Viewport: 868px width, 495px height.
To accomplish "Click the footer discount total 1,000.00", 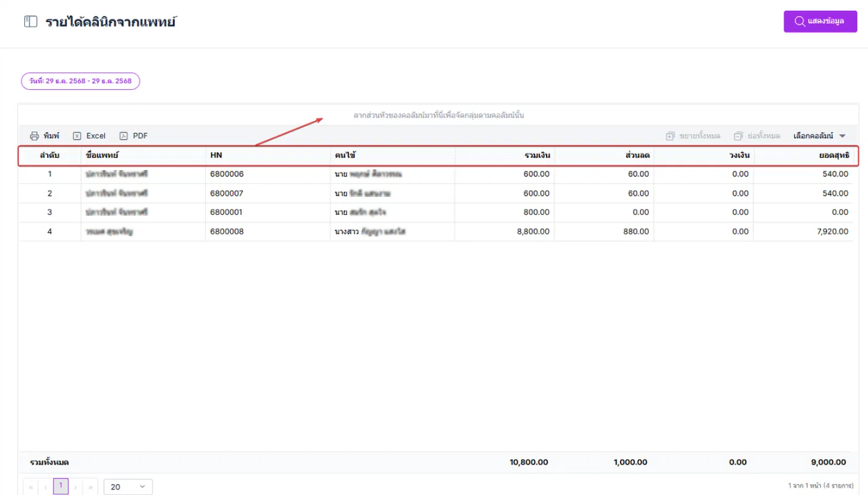I will tap(630, 462).
